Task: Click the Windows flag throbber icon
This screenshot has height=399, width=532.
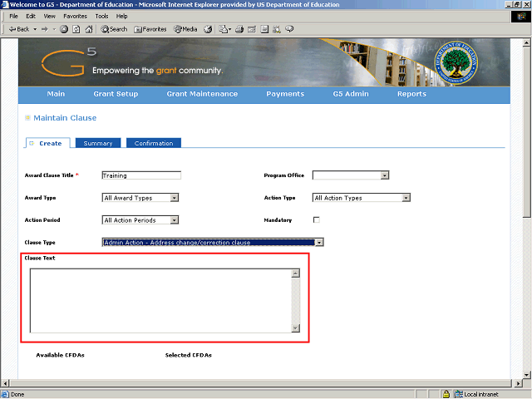Action: point(521,17)
